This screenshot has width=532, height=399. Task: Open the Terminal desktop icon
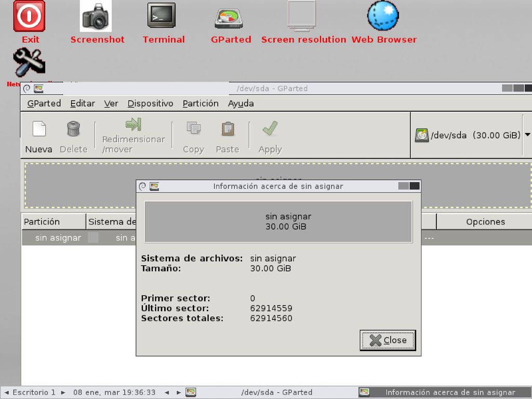tap(162, 15)
